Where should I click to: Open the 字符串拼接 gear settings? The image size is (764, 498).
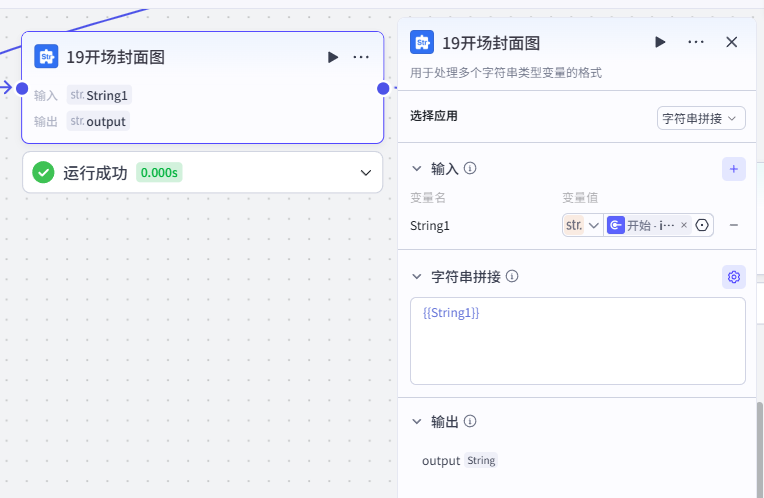click(x=733, y=277)
